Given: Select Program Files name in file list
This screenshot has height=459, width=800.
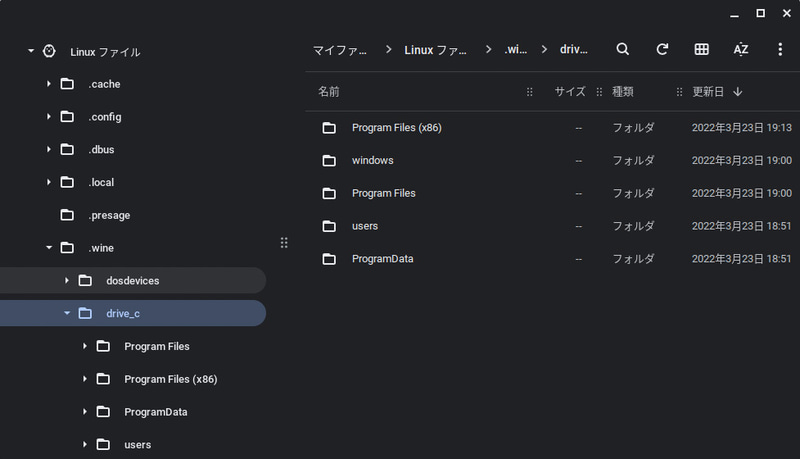Looking at the screenshot, I should click(384, 193).
